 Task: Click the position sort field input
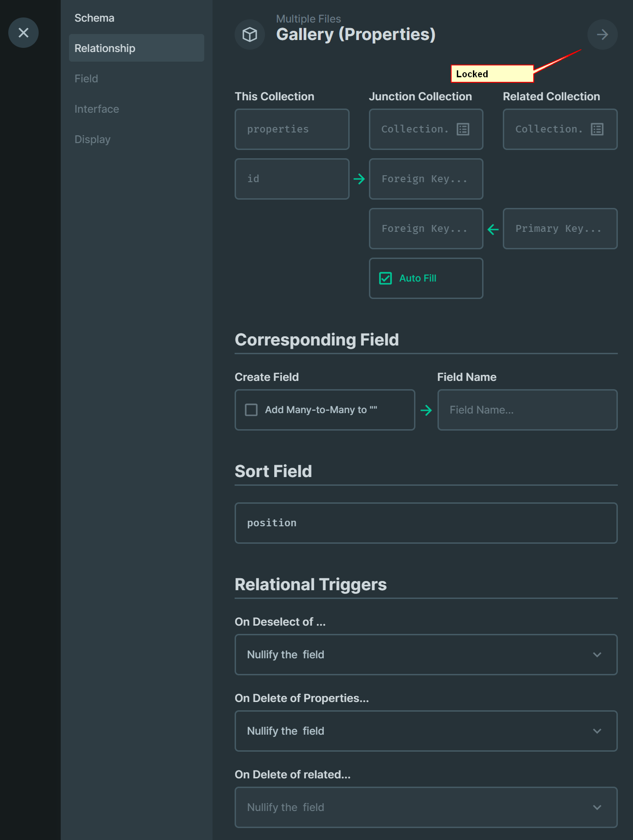pyautogui.click(x=426, y=523)
